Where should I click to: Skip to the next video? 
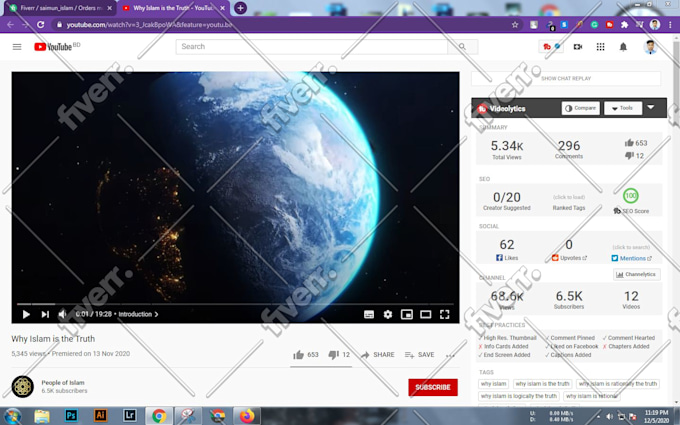click(45, 314)
